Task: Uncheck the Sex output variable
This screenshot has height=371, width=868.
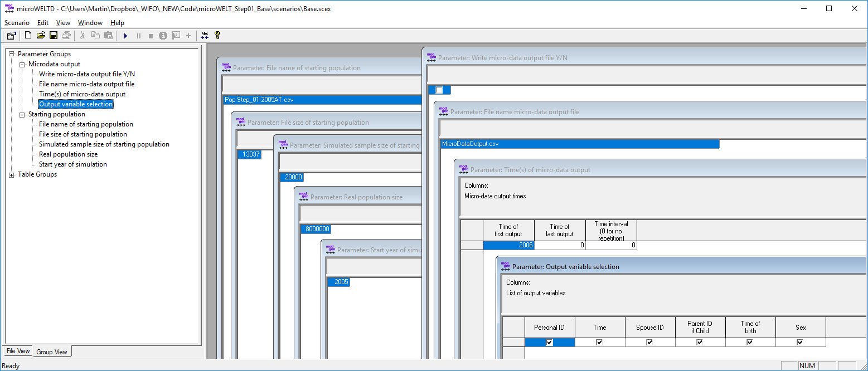Action: 800,343
